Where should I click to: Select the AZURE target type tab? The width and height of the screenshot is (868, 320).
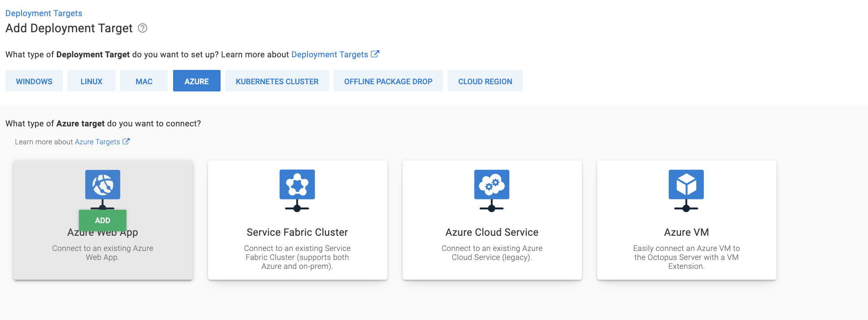[196, 81]
